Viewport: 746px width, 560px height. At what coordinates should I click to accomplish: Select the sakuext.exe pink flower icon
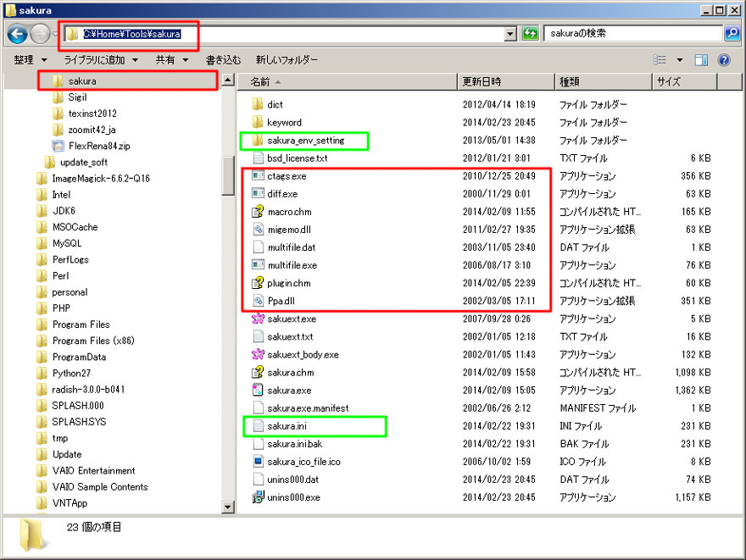tap(258, 319)
